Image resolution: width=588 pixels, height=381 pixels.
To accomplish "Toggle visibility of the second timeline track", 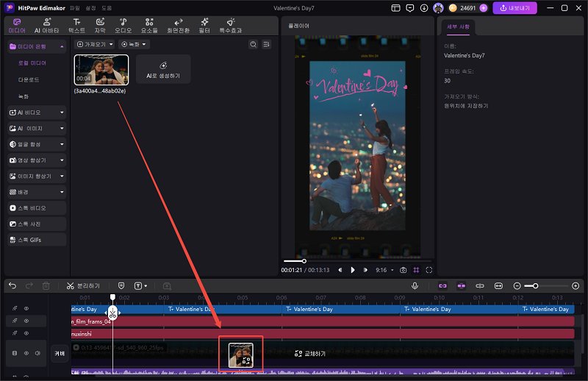I will 26,321.
